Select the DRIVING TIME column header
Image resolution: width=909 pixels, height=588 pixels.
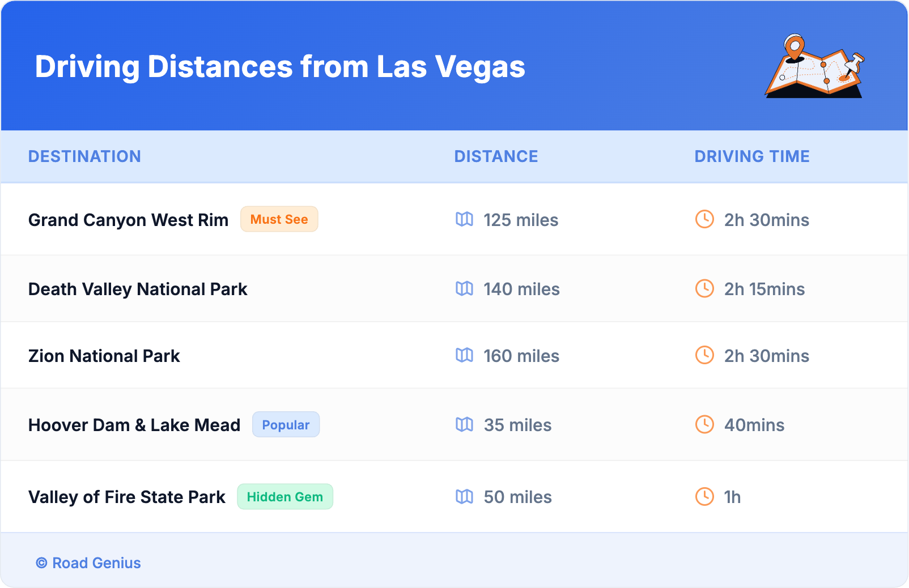[752, 156]
